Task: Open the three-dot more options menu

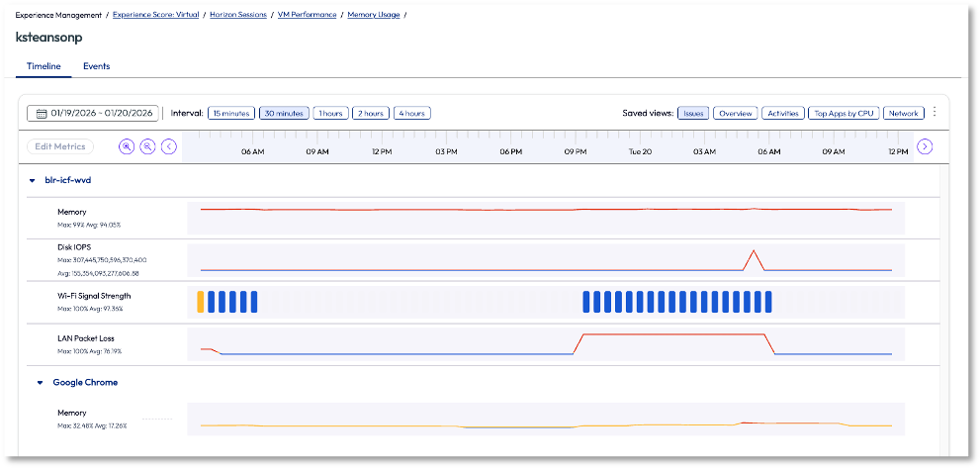Action: pyautogui.click(x=935, y=112)
